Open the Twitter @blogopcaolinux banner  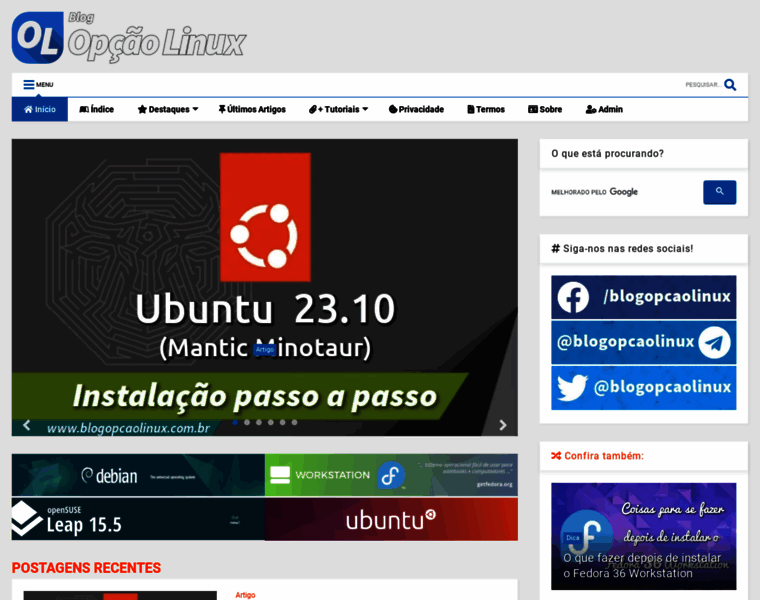644,388
